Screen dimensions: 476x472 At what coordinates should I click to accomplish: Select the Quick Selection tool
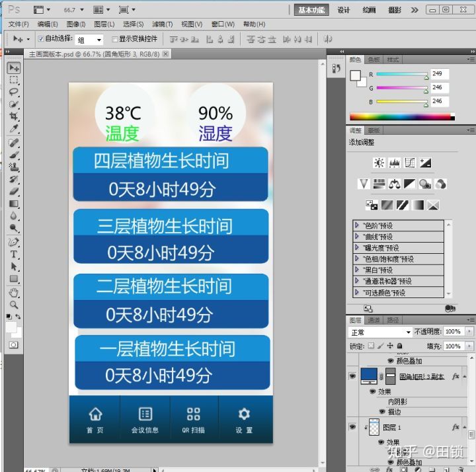point(14,104)
